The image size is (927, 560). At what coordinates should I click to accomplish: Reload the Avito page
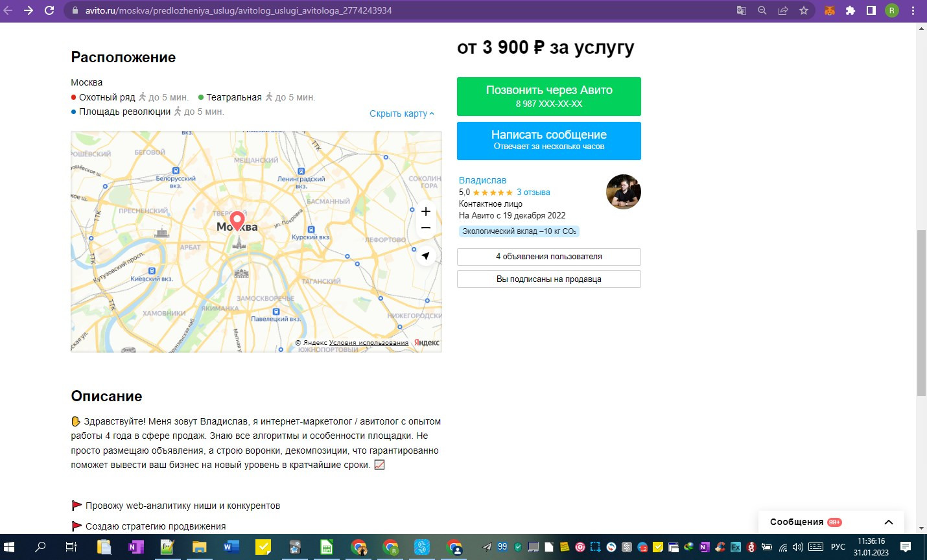tap(49, 10)
